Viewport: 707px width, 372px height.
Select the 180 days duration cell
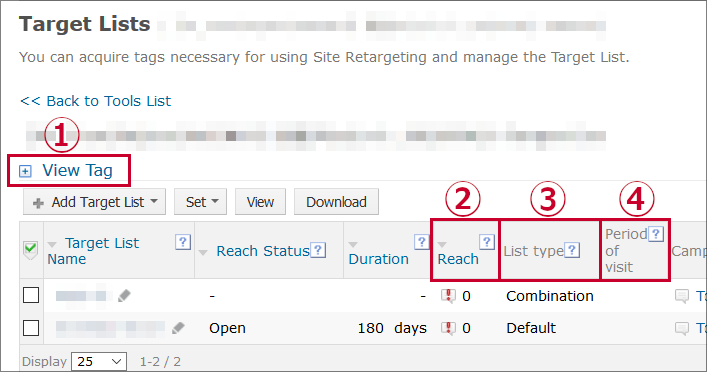392,328
